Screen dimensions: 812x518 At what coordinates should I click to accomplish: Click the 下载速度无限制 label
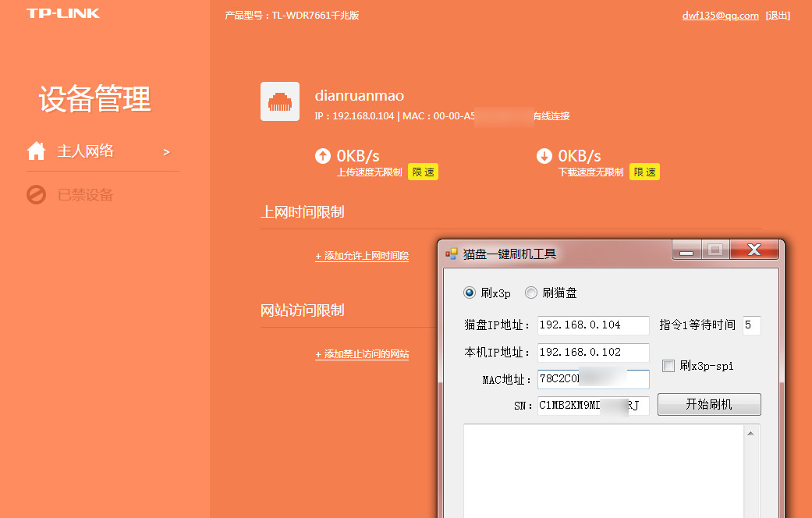(590, 172)
